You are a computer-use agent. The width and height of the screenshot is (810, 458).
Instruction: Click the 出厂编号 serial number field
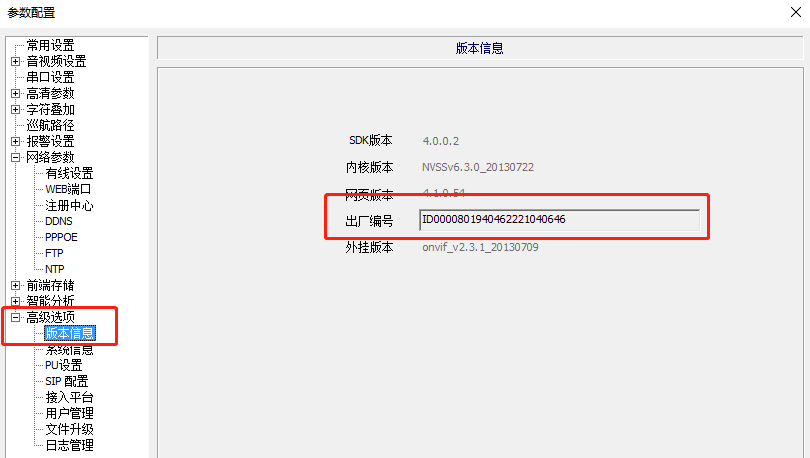pos(558,219)
